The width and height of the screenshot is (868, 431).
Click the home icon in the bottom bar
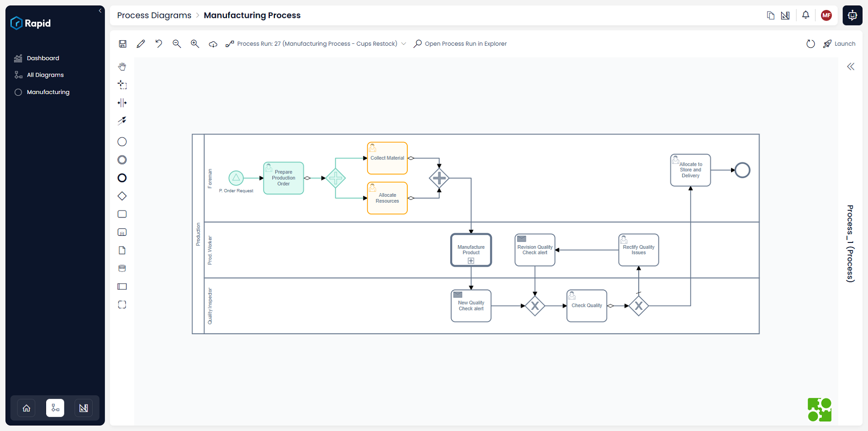tap(26, 408)
